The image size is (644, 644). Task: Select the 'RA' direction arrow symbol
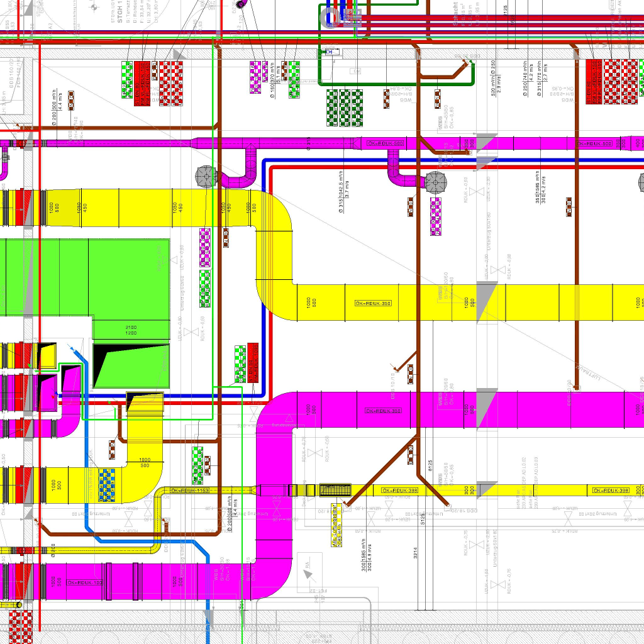(x=308, y=571)
